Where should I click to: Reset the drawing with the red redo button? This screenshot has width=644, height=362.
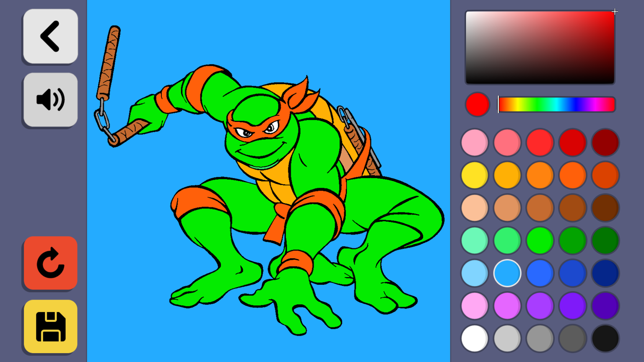[50, 263]
